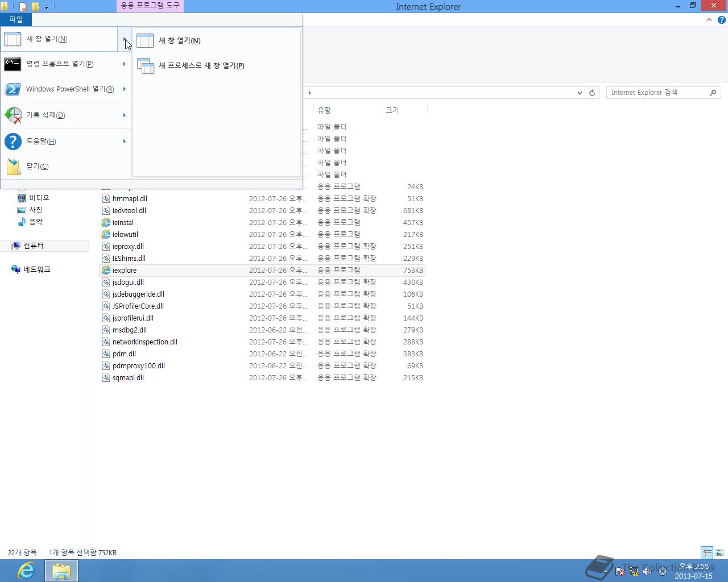Open the address bar history dropdown
728x582 pixels.
[x=580, y=93]
